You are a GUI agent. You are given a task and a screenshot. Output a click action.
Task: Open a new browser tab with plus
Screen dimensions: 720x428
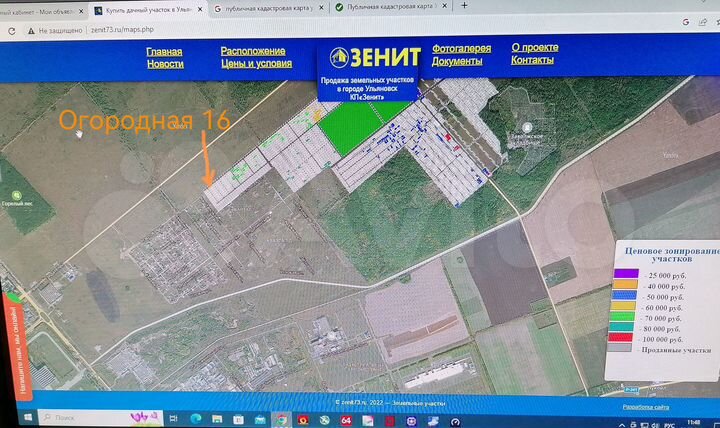pos(464,7)
